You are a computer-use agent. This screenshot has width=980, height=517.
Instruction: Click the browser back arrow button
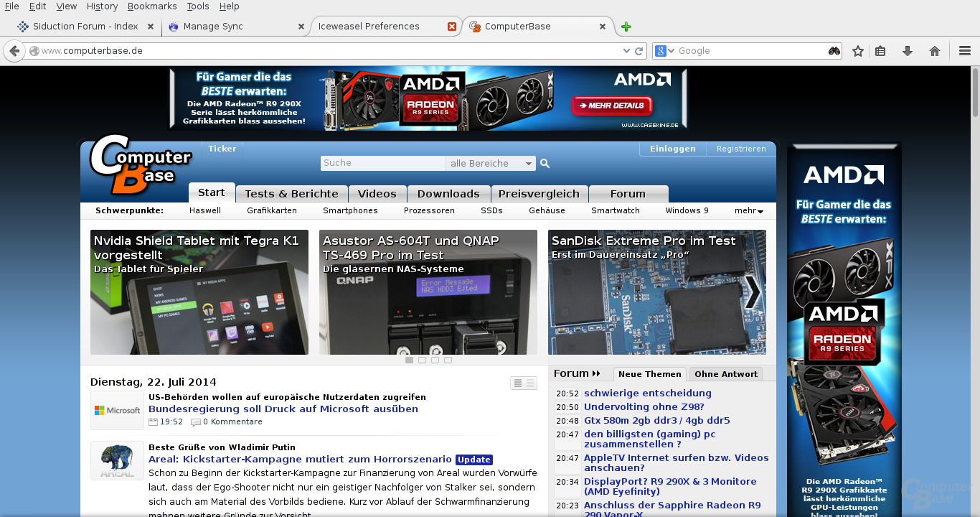[x=14, y=51]
